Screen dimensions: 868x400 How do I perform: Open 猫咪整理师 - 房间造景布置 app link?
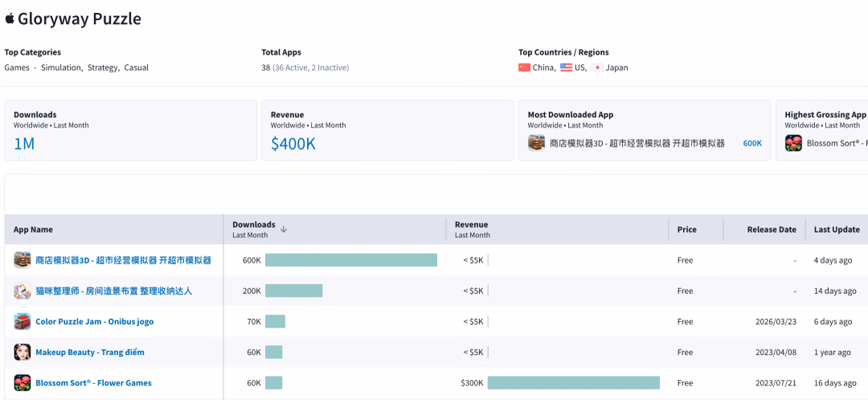[114, 291]
